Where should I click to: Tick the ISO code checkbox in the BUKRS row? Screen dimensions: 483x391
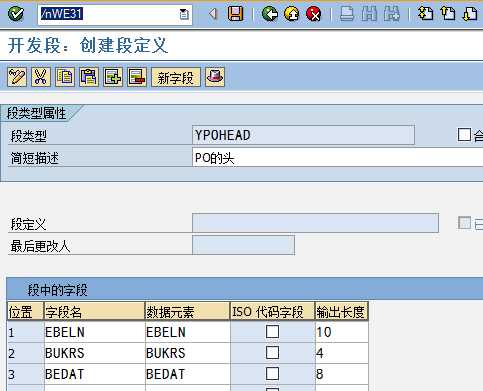pos(272,353)
